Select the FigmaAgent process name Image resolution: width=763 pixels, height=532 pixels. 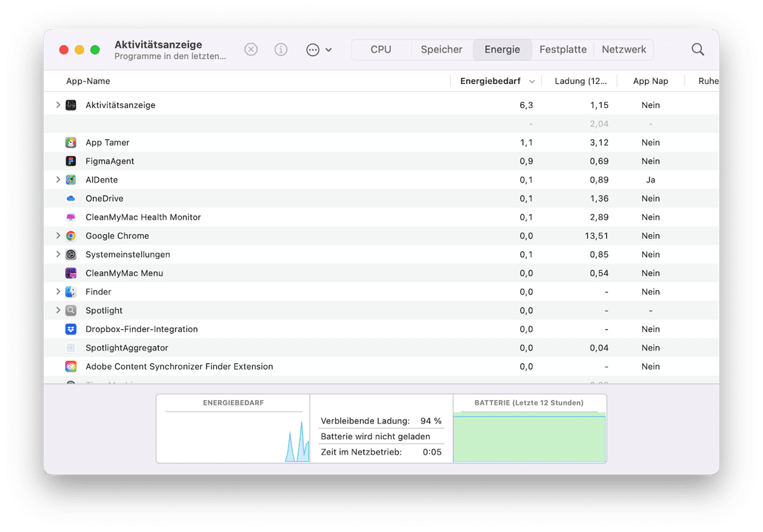[110, 161]
